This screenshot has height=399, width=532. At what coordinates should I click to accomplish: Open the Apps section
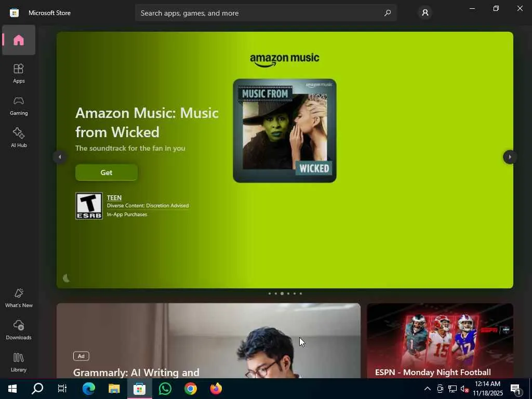[x=19, y=73]
